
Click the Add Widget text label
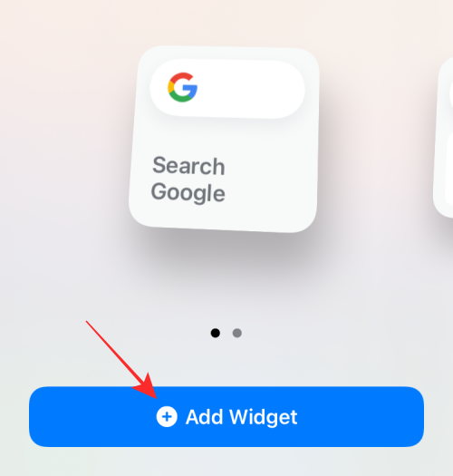coord(242,417)
